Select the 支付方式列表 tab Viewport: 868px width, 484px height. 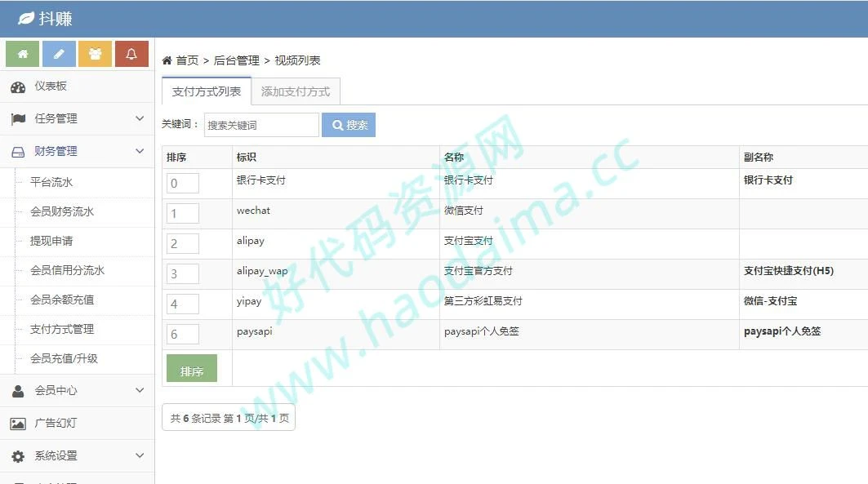click(x=207, y=92)
